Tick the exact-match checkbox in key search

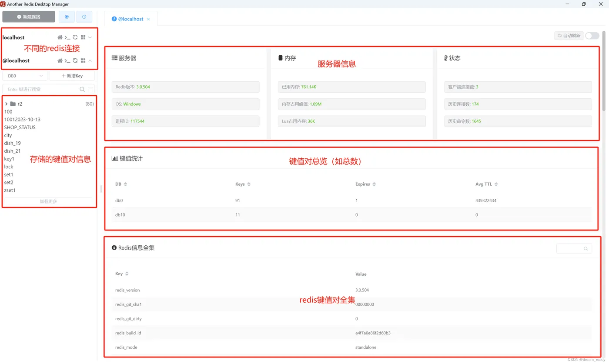(x=90, y=89)
